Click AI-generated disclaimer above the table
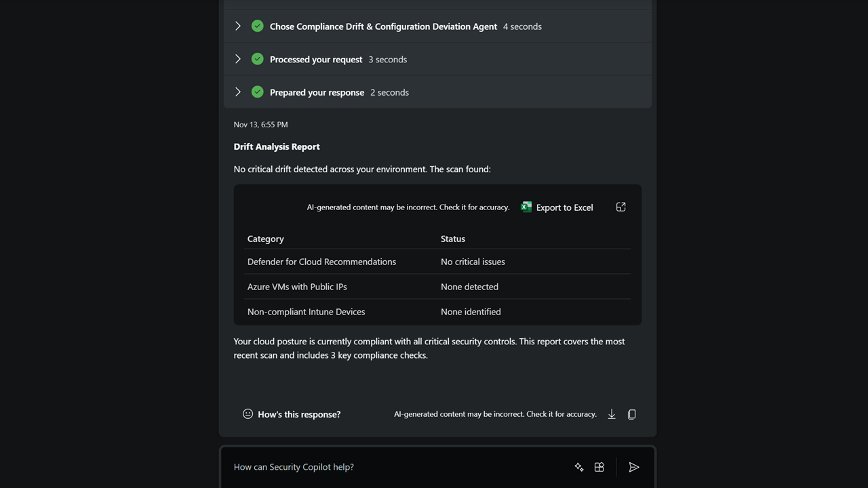Screen dimensions: 868x488 [x=408, y=207]
